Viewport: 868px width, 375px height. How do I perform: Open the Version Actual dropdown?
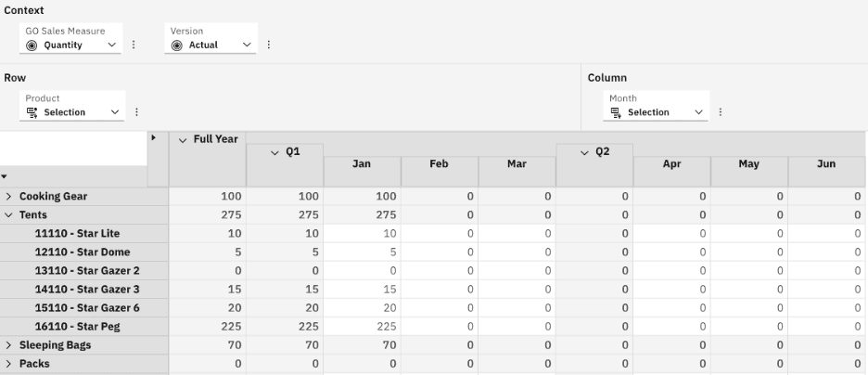tap(247, 45)
